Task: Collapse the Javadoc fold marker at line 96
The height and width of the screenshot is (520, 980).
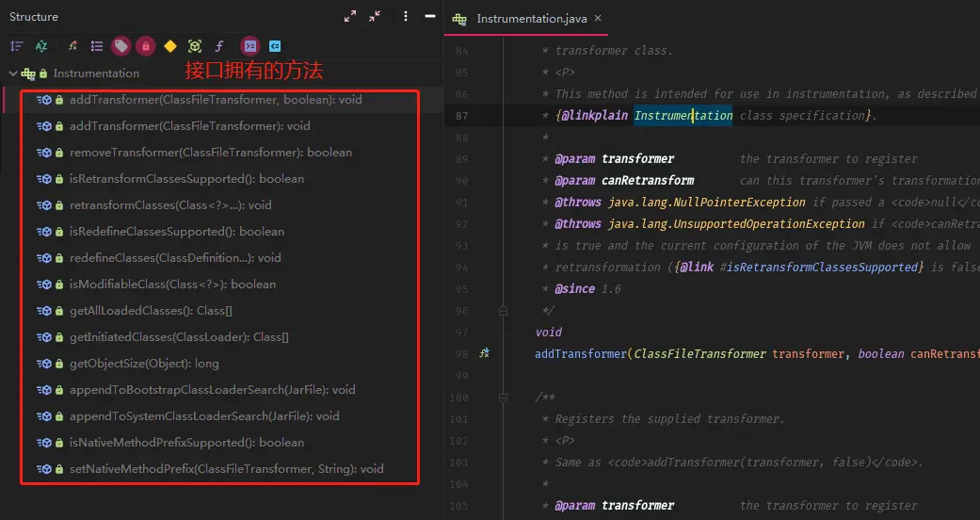Action: pos(503,310)
